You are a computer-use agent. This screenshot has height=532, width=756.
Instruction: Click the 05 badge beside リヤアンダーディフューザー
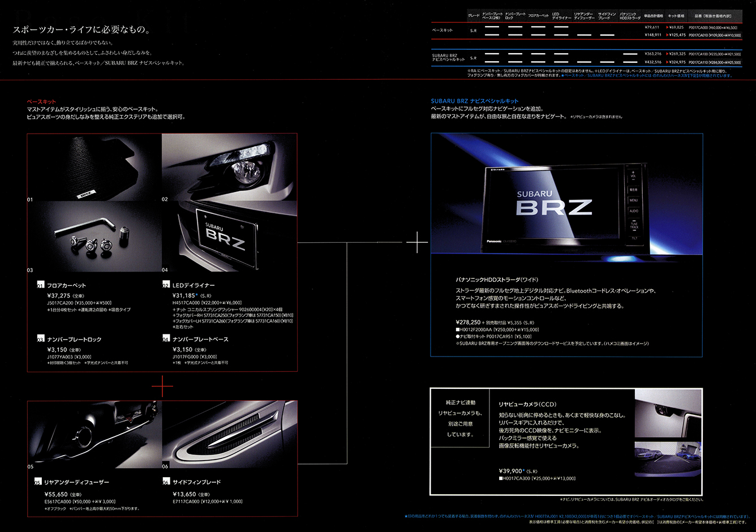pos(38,482)
